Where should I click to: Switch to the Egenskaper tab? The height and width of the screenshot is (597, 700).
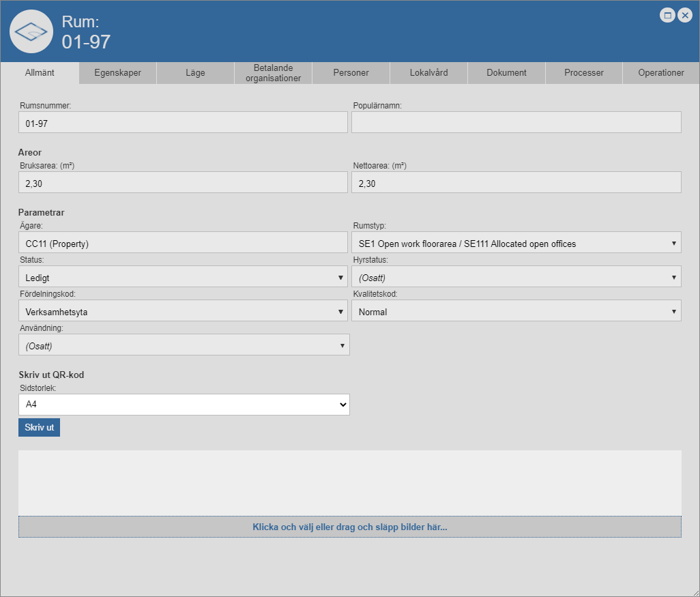click(x=117, y=73)
